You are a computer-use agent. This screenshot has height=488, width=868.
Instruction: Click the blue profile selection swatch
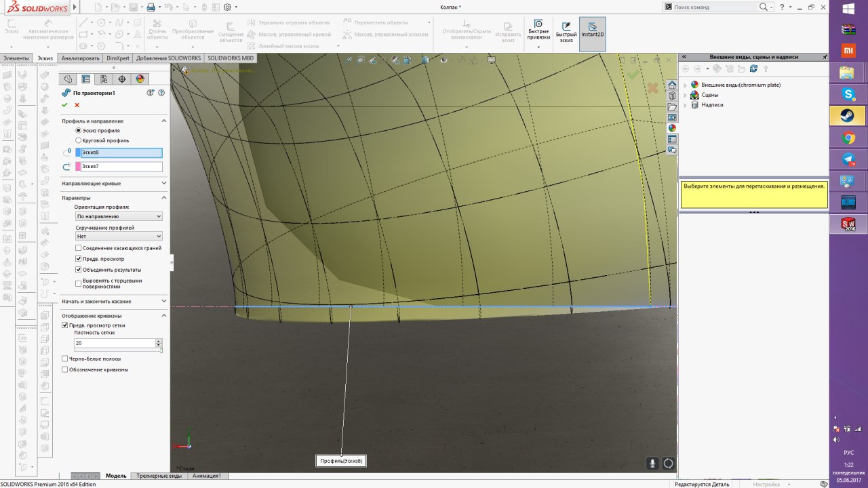(78, 152)
